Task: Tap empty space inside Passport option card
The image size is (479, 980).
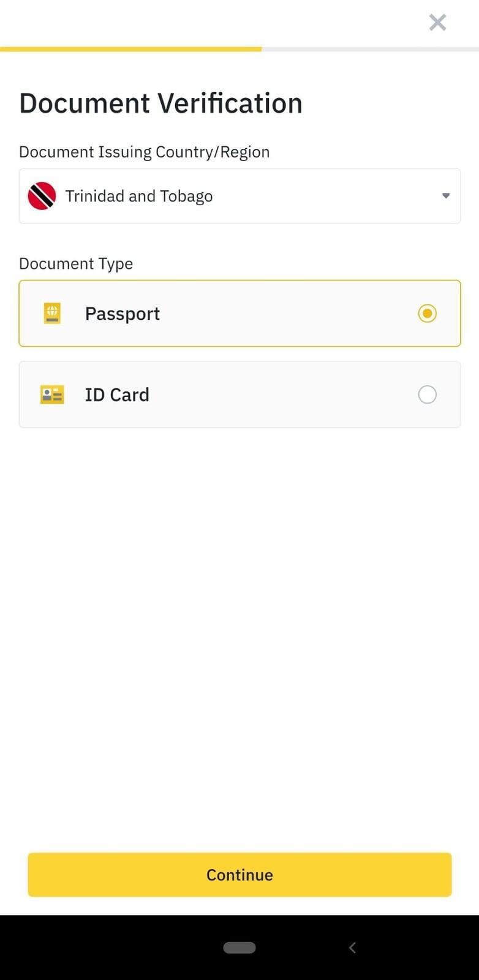Action: point(288,314)
